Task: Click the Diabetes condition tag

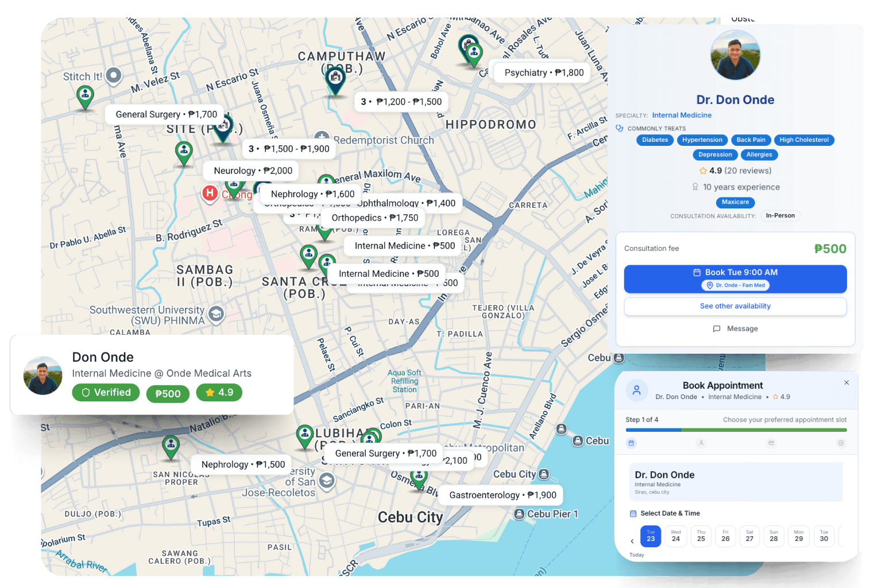Action: [x=655, y=140]
